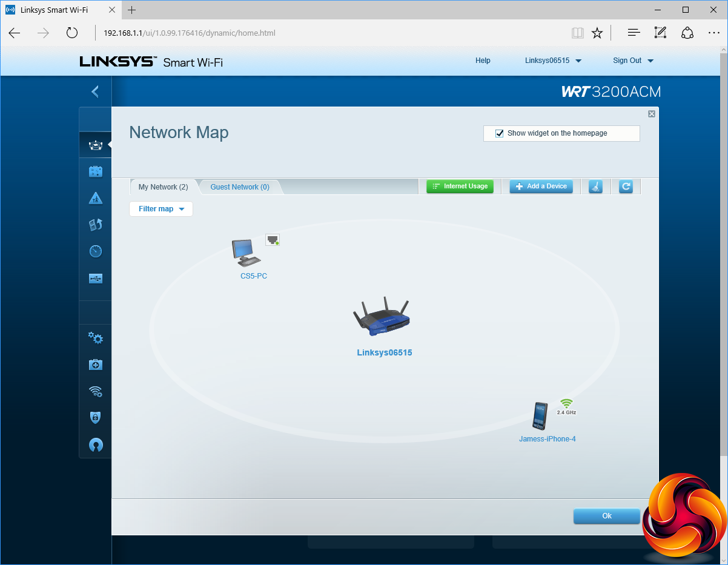Open External Storage USB icon

96,279
